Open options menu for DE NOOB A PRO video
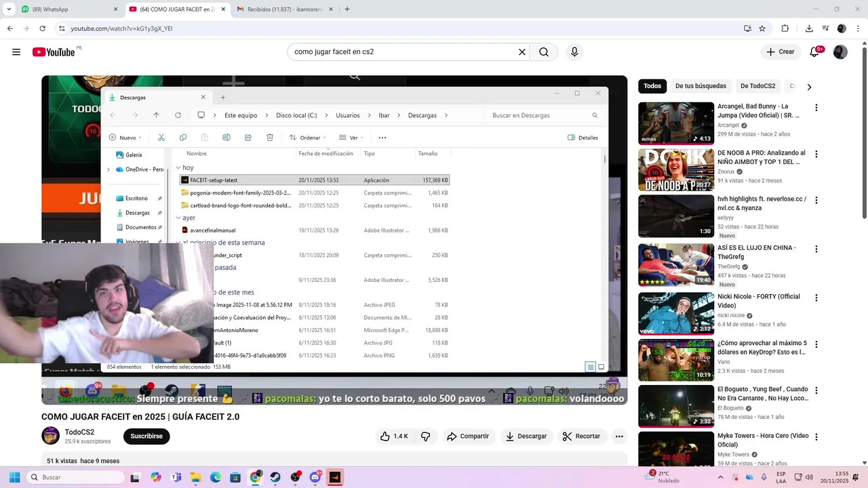The width and height of the screenshot is (868, 488). [816, 155]
